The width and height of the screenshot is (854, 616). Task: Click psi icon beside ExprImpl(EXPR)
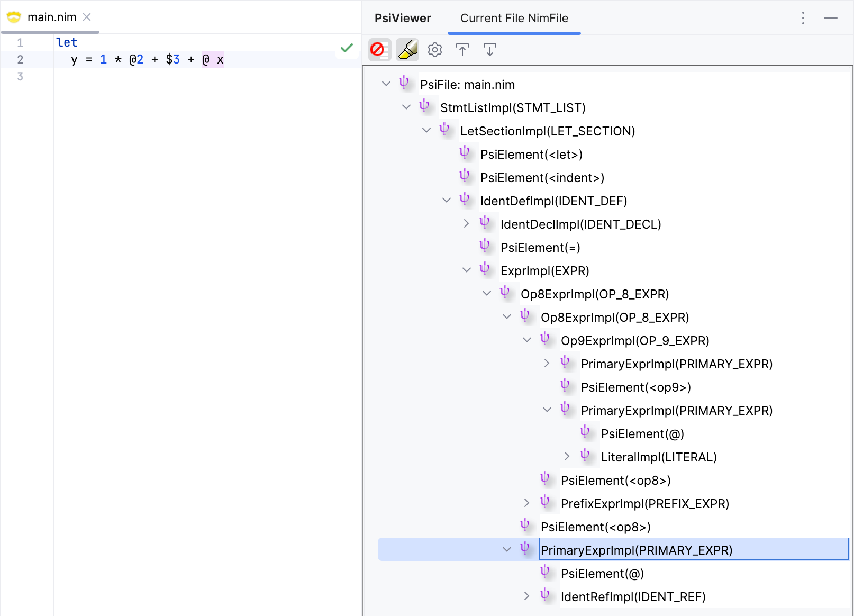tap(485, 269)
